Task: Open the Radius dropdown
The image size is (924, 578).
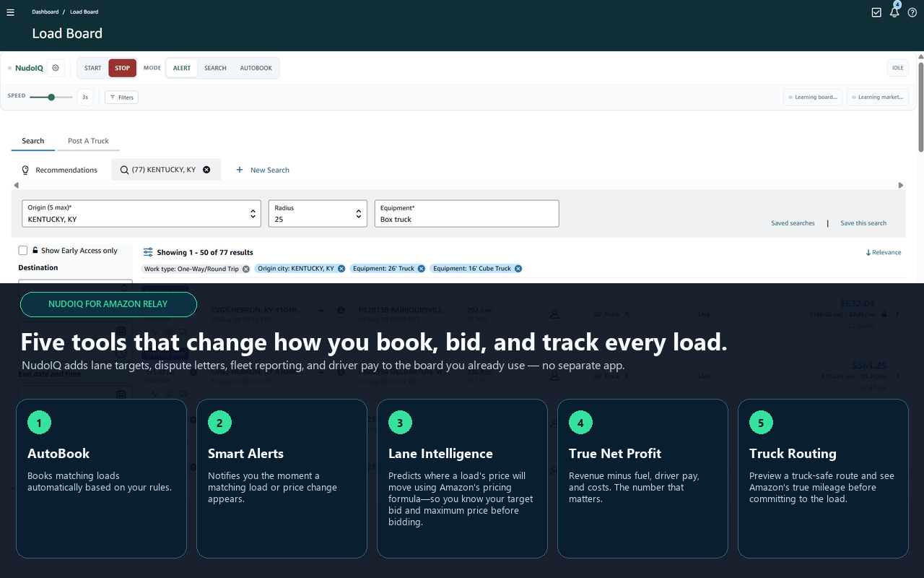Action: [318, 214]
